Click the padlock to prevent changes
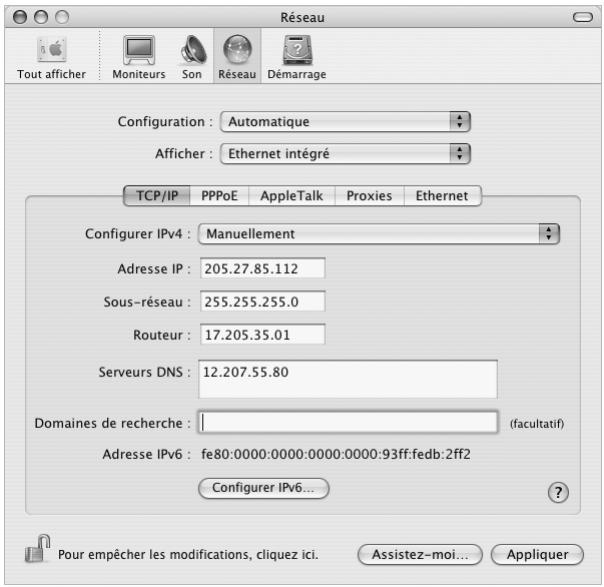 37,548
